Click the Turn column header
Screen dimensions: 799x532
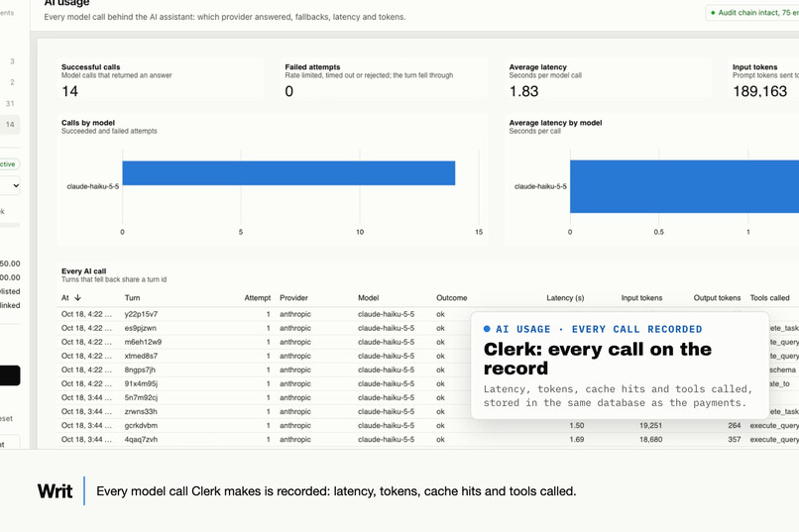tap(132, 298)
